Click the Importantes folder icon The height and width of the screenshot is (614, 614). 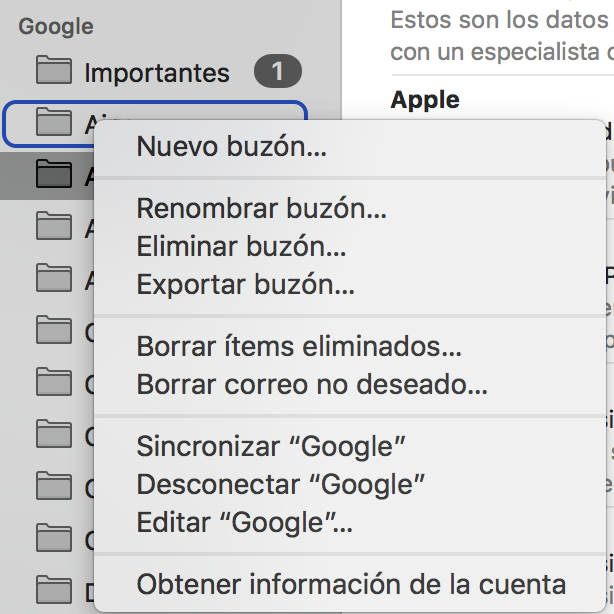[x=54, y=71]
